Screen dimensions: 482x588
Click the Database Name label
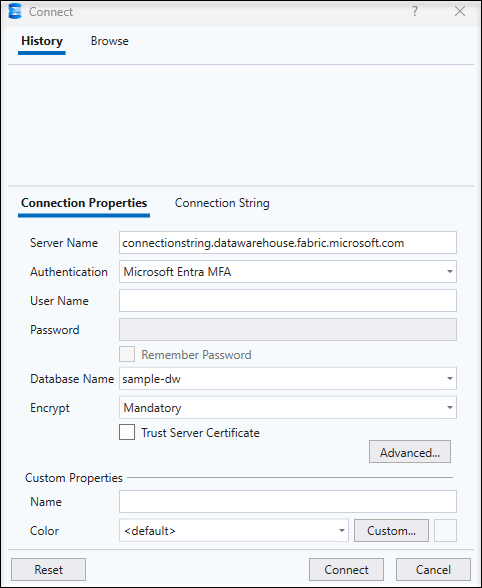click(72, 378)
